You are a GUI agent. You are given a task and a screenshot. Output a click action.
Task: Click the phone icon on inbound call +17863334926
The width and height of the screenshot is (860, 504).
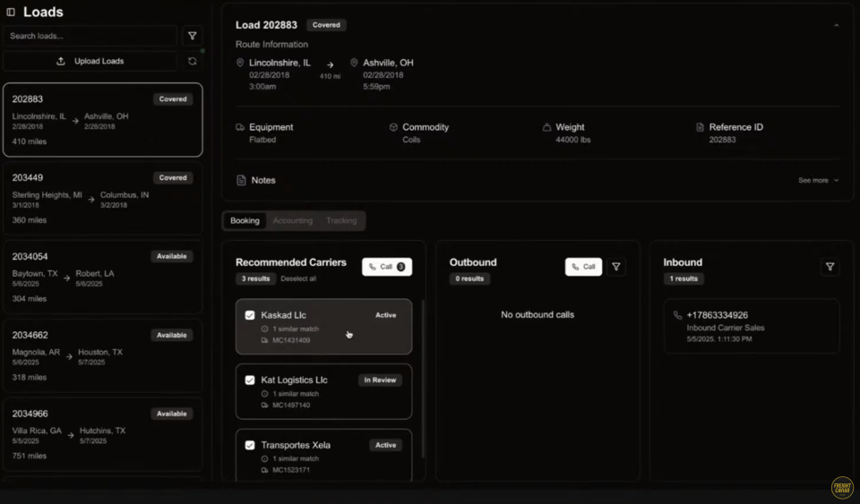pyautogui.click(x=678, y=315)
